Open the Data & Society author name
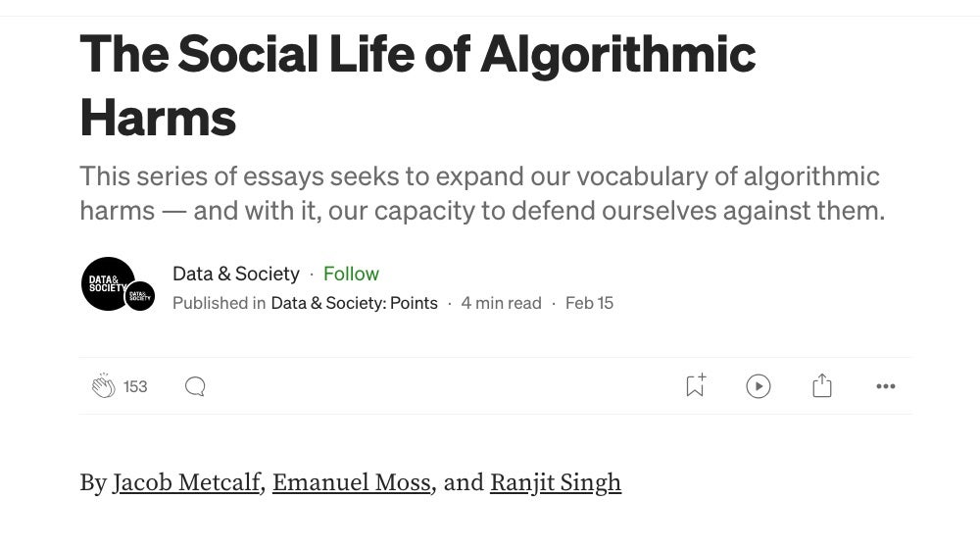 click(x=235, y=274)
